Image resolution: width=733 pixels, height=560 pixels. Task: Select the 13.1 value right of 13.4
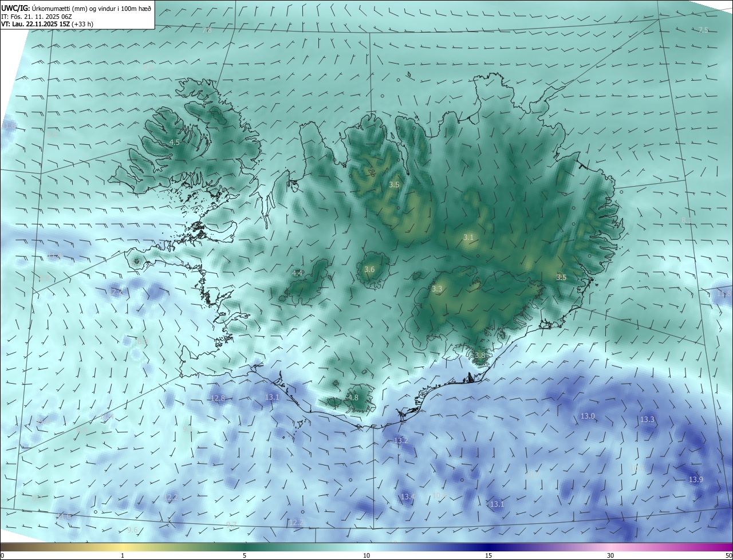pyautogui.click(x=496, y=504)
